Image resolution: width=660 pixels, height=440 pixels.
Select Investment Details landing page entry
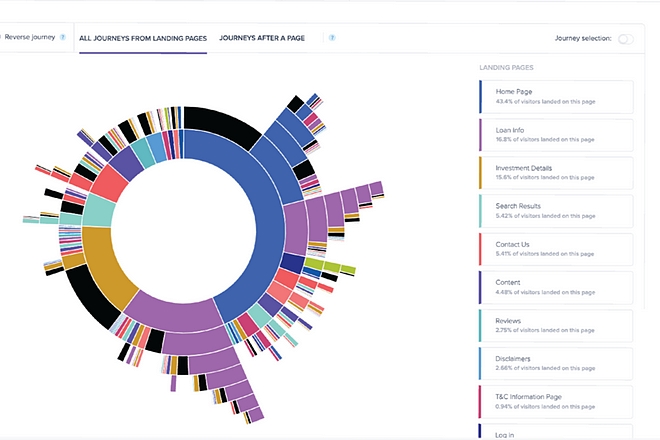(x=556, y=173)
